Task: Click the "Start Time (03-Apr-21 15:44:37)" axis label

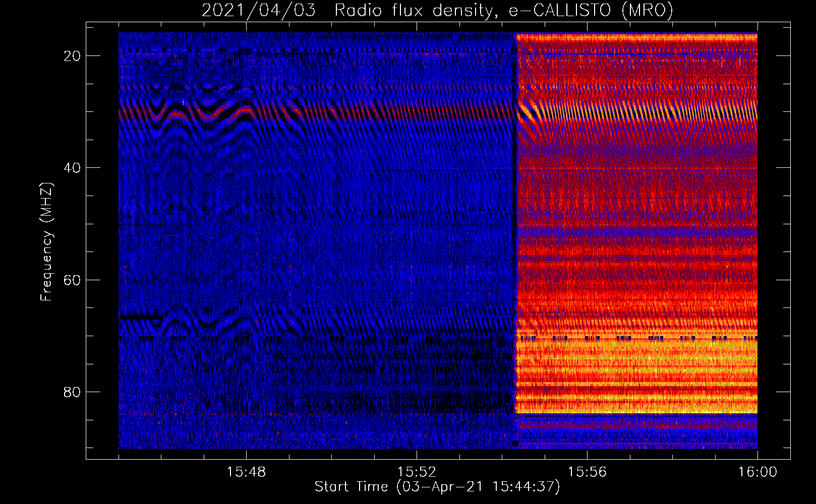Action: pos(437,487)
